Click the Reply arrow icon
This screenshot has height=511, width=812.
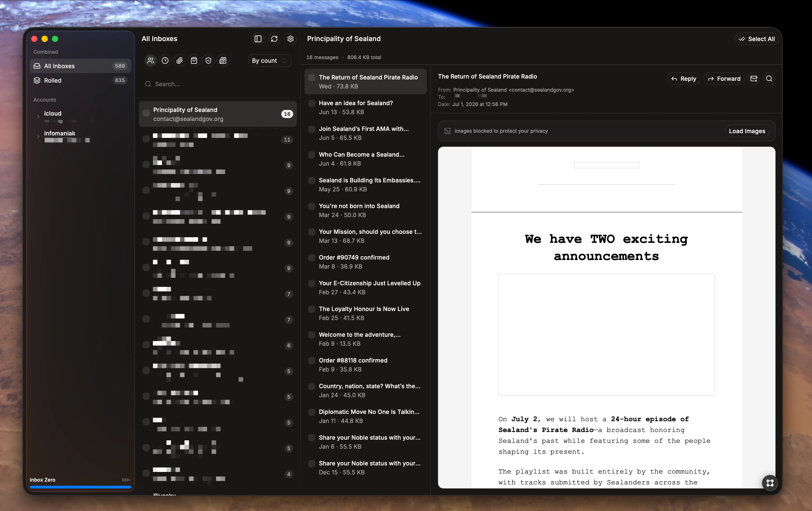click(674, 79)
